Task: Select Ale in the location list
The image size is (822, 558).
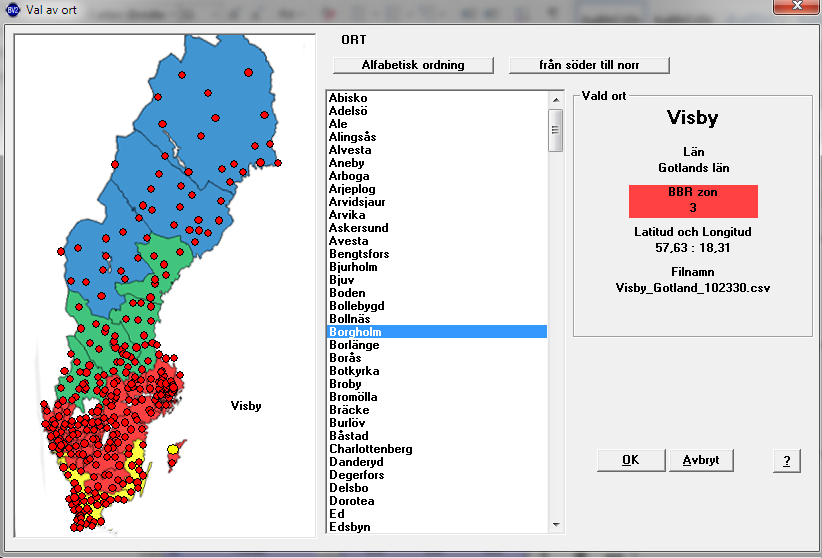Action: click(437, 124)
